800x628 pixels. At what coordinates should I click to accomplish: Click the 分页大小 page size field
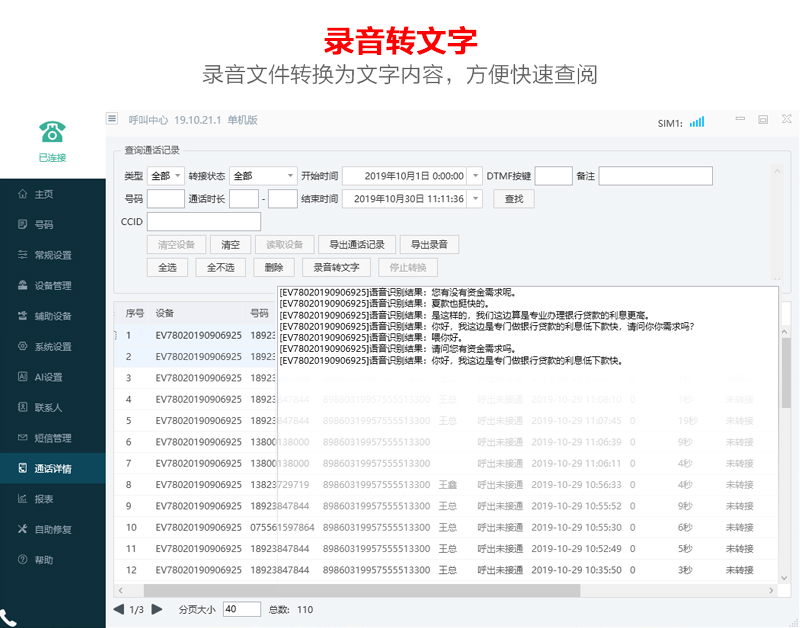[241, 609]
